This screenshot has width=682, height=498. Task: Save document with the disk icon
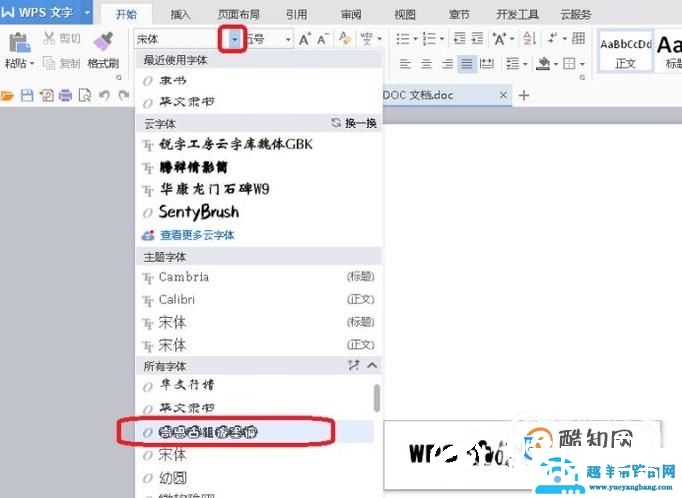(27, 95)
